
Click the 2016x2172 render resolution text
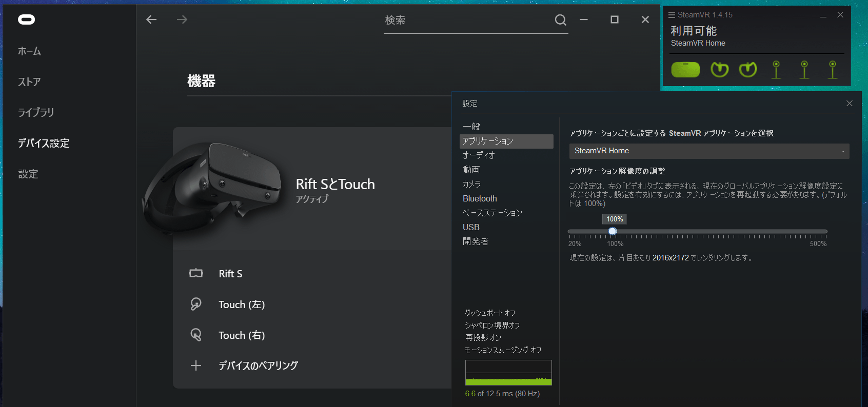pos(670,258)
